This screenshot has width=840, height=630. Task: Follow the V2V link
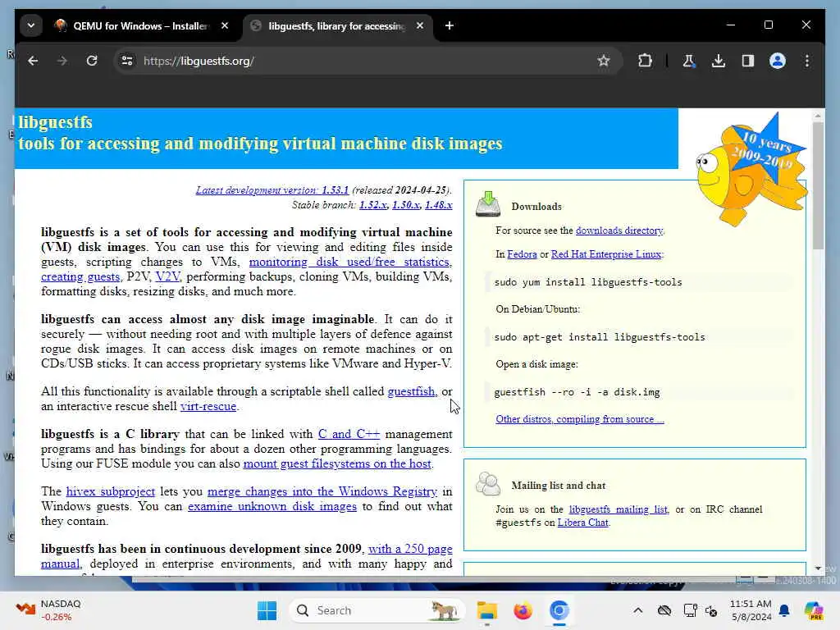click(167, 277)
